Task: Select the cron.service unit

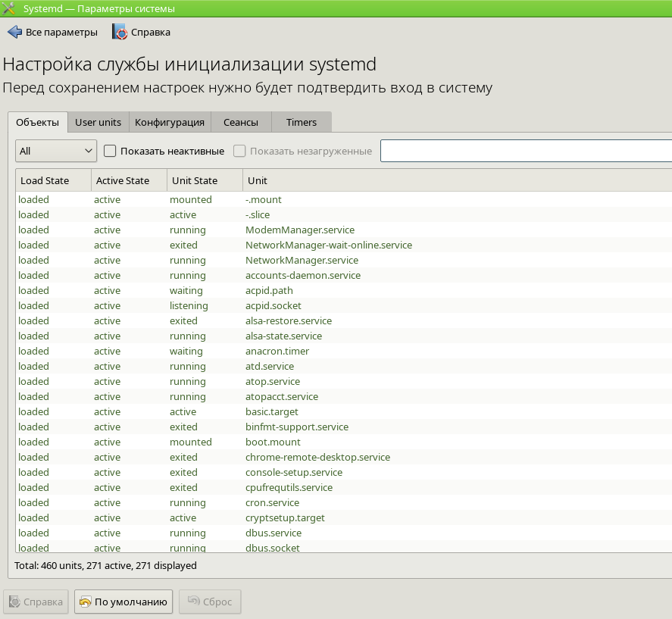Action: click(x=344, y=502)
